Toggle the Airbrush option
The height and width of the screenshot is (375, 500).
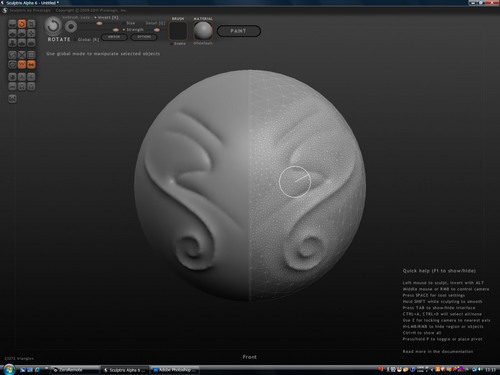pos(71,17)
